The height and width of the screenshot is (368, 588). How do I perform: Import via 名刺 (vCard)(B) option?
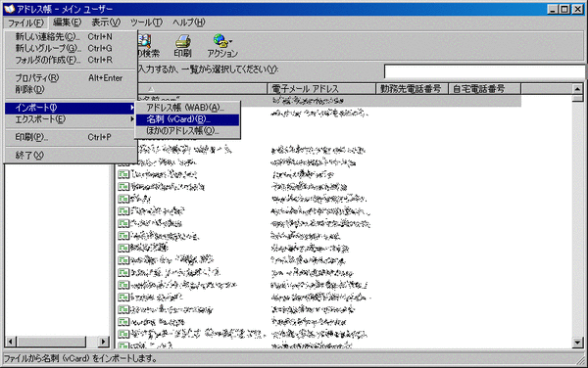(x=187, y=119)
